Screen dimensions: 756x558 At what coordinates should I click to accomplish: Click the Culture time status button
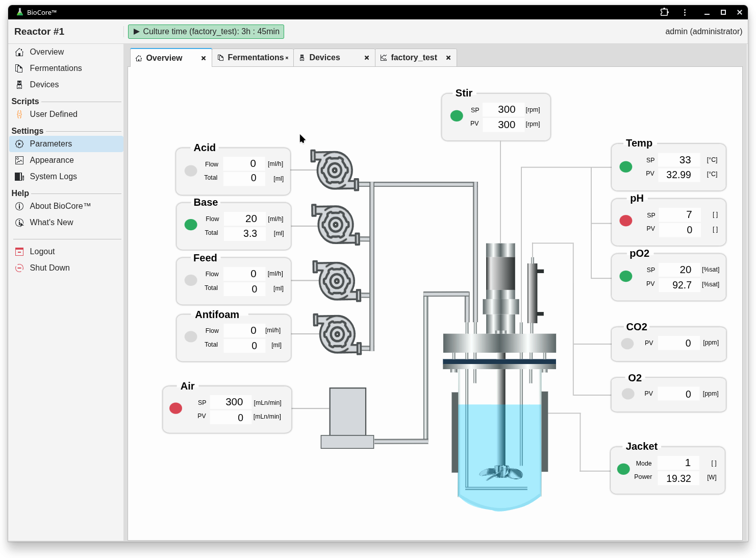coord(206,32)
